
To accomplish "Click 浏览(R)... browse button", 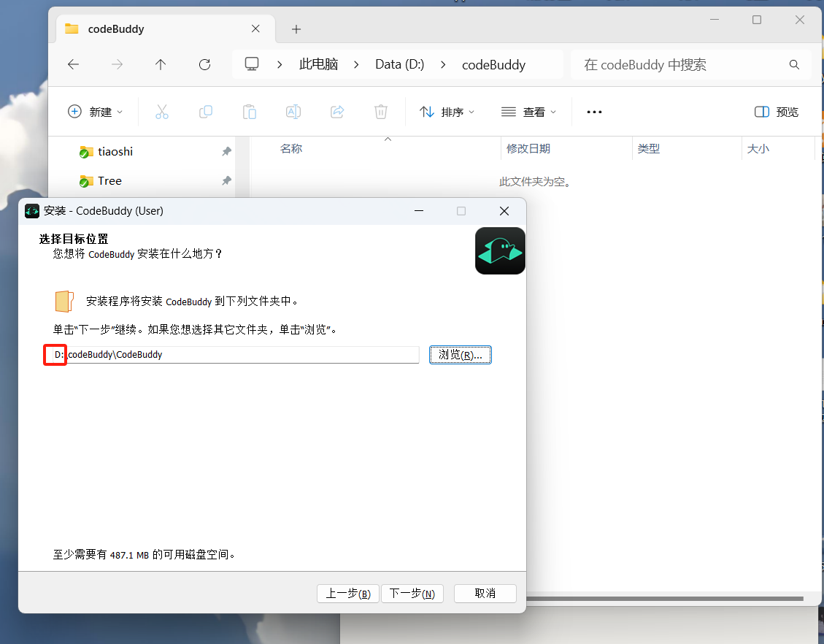I will pos(461,355).
